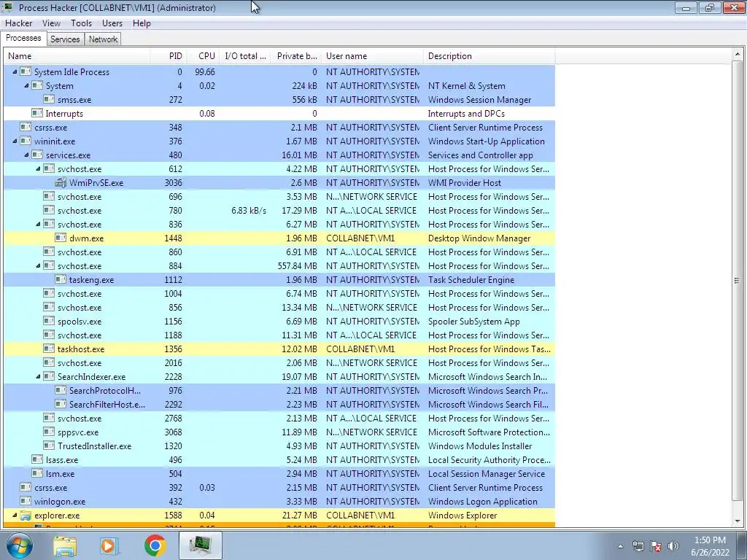
Task: Click the Action Center flag tray icon
Action: pos(656,546)
